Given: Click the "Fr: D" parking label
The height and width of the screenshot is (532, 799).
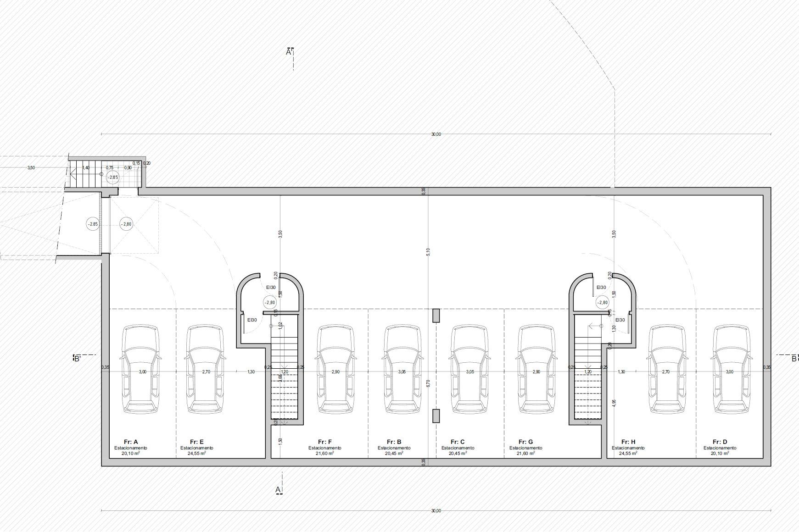Looking at the screenshot, I should 720,442.
